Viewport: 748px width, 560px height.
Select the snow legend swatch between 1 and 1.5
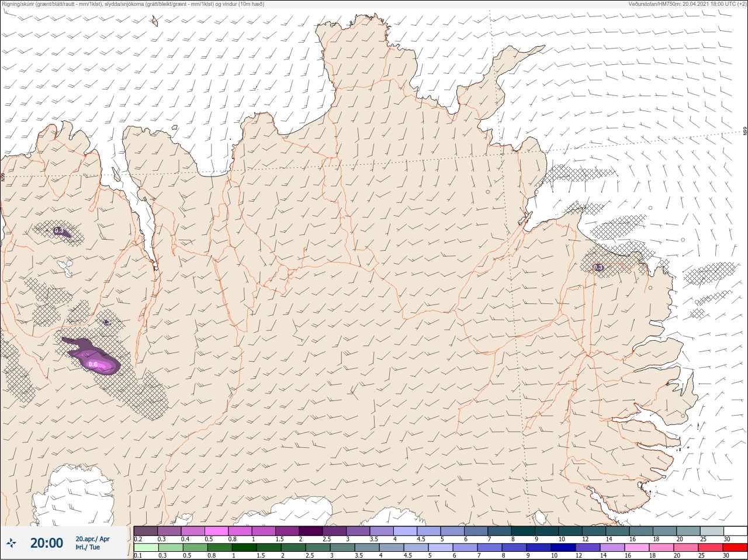(264, 531)
